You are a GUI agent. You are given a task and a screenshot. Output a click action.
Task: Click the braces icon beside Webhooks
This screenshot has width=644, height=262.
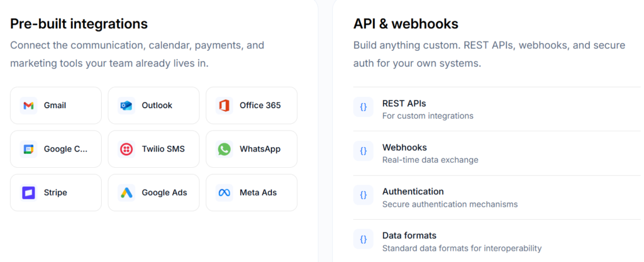coord(363,151)
